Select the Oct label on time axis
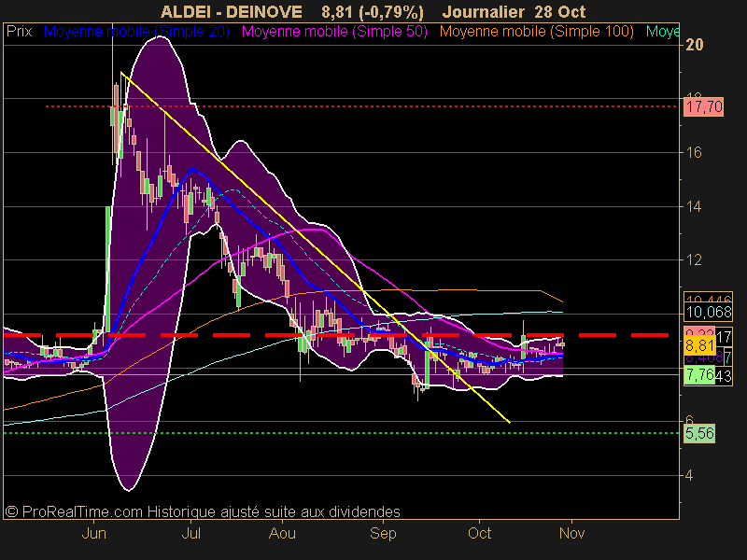747x560 pixels. [479, 533]
